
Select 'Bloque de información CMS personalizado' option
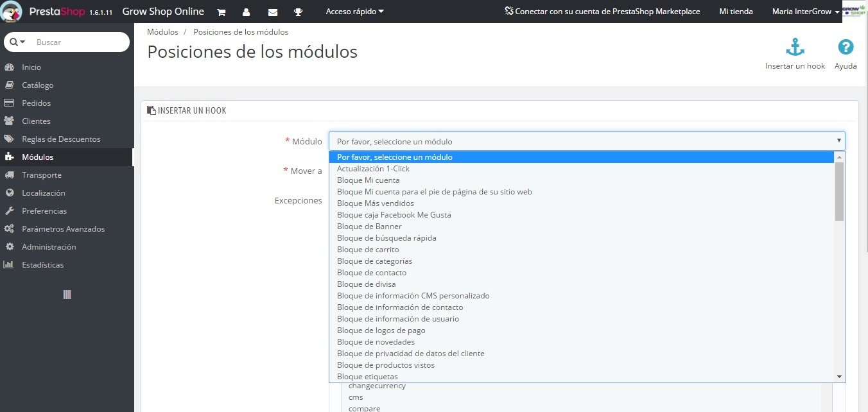pos(582,296)
